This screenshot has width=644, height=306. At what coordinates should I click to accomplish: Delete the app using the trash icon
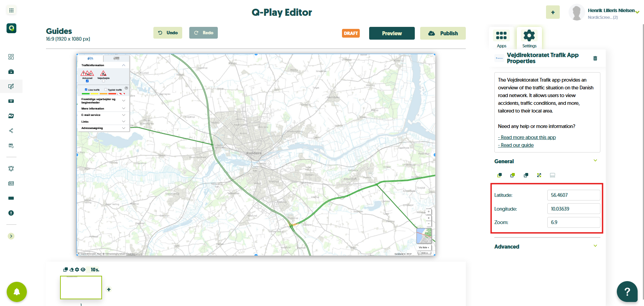[595, 58]
